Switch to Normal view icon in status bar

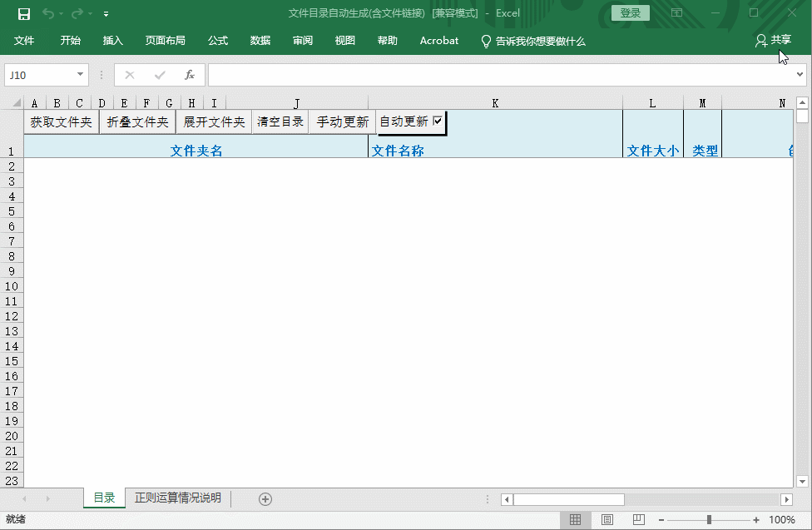575,520
